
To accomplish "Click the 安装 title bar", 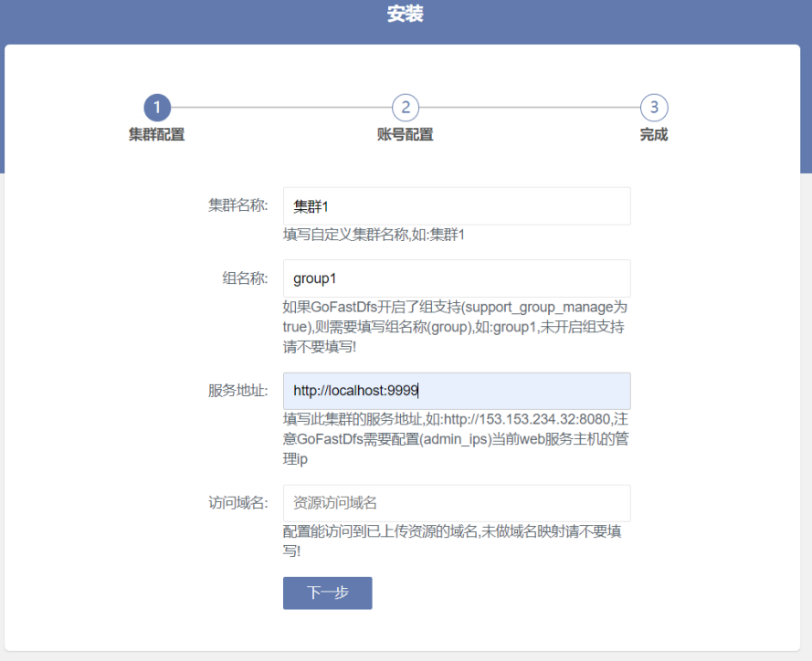I will (x=406, y=15).
